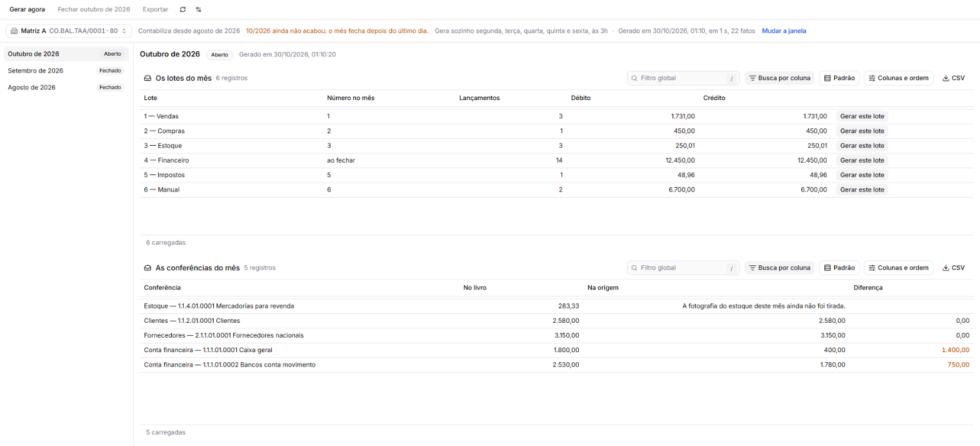The image size is (980, 446).
Task: Click Gerar este lote for 5 — Impostos
Action: point(862,175)
